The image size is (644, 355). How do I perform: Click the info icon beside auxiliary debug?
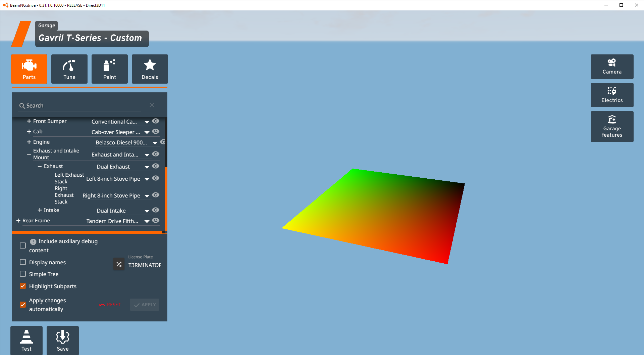tap(33, 241)
